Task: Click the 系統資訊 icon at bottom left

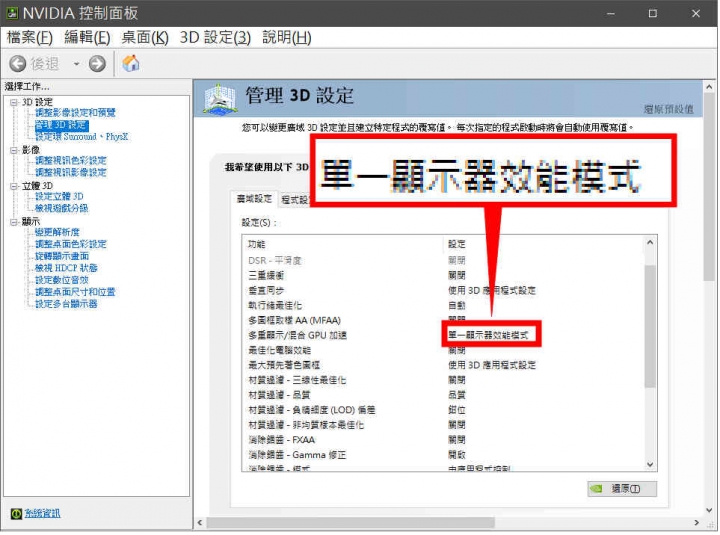Action: click(16, 514)
